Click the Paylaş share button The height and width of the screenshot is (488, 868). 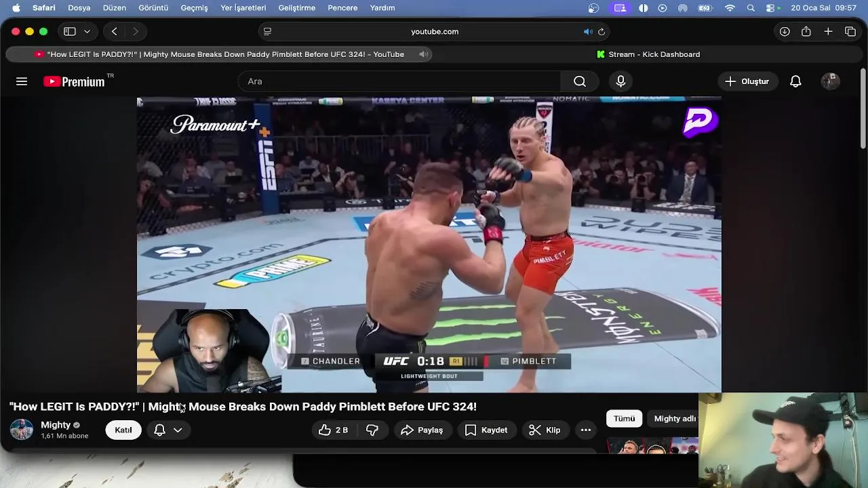pyautogui.click(x=422, y=430)
